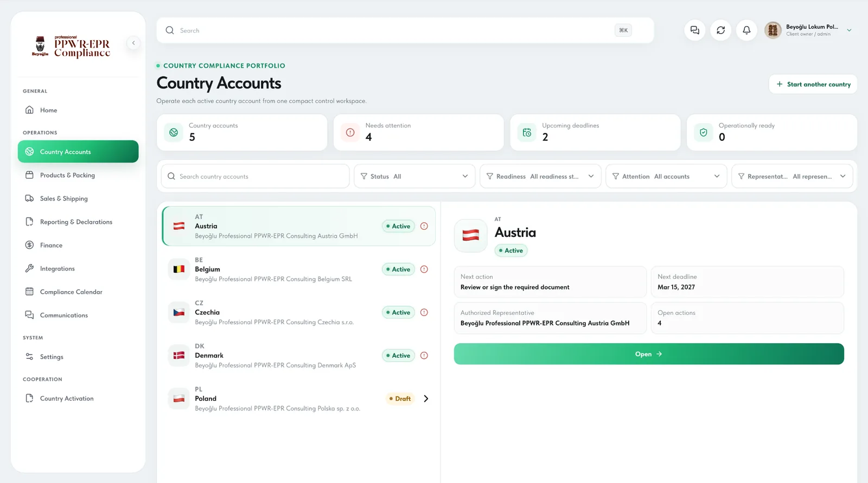Click the Czechia flag icon
This screenshot has width=868, height=483.
click(x=179, y=312)
